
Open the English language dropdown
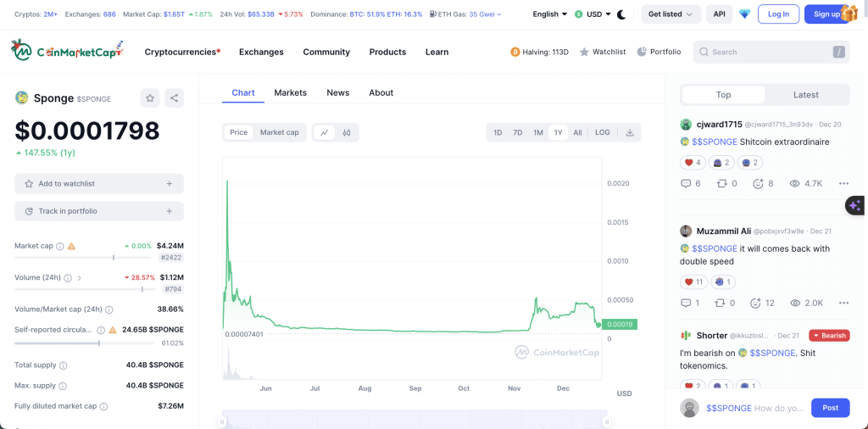549,14
